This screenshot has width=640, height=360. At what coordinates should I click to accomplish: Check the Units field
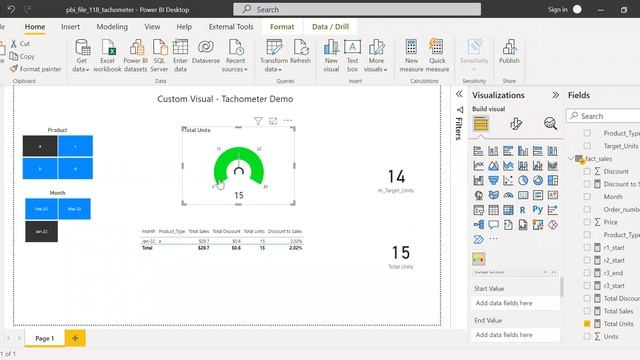(587, 336)
